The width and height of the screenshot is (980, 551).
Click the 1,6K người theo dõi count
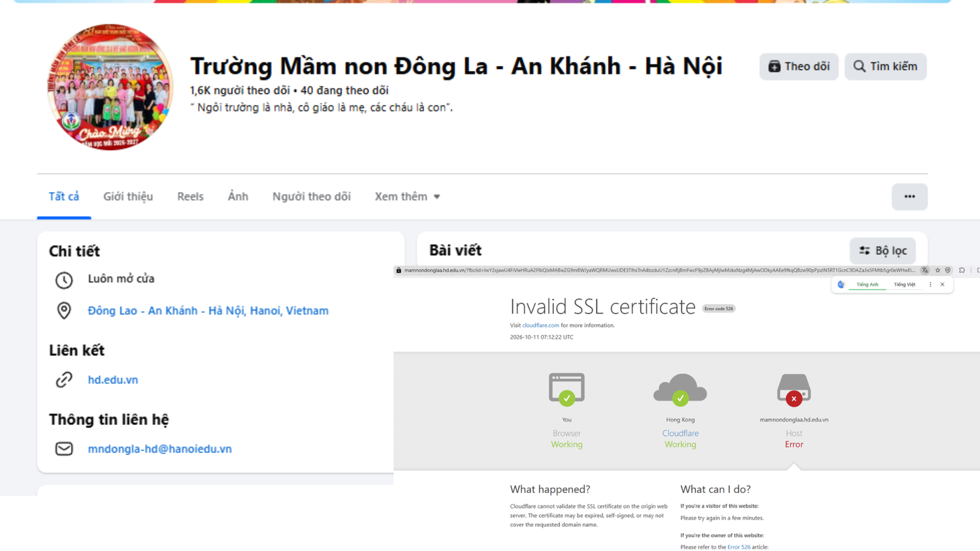point(240,90)
